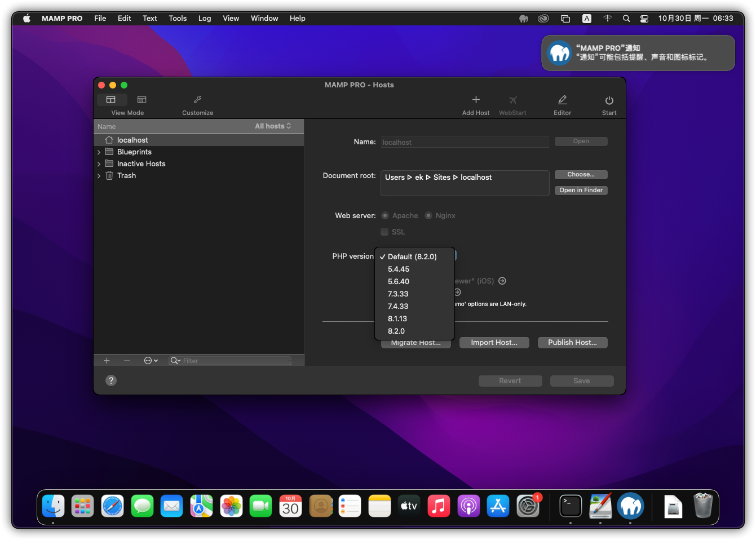Click the plus icon below the hosts list
This screenshot has height=540, width=756.
tap(107, 361)
